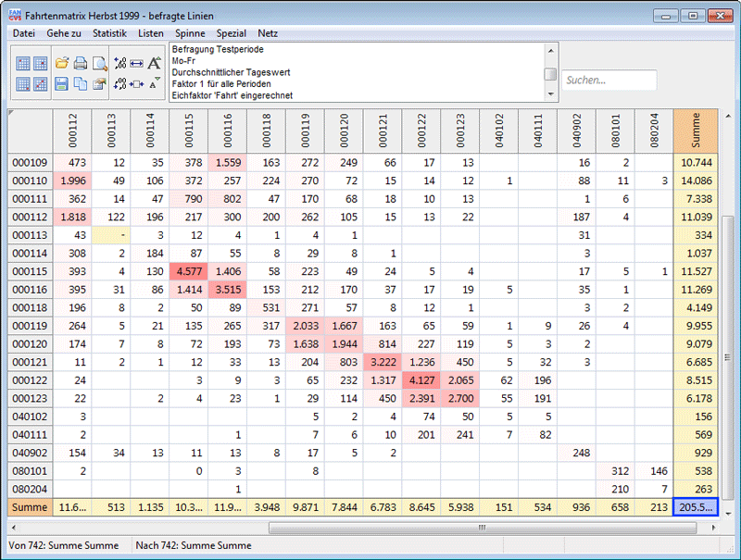Select the orange Summe column header
The image size is (741, 560).
696,131
